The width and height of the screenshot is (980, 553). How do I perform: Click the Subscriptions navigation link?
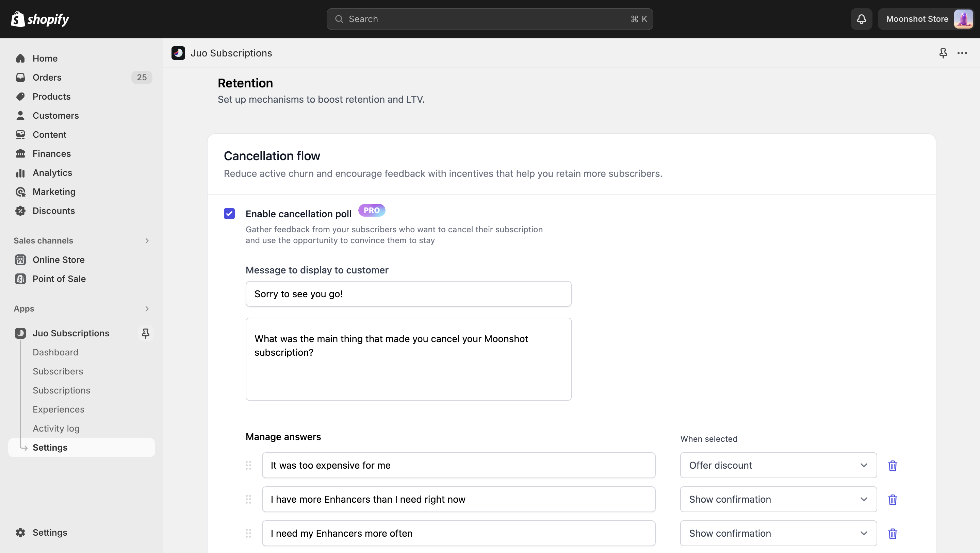(61, 390)
